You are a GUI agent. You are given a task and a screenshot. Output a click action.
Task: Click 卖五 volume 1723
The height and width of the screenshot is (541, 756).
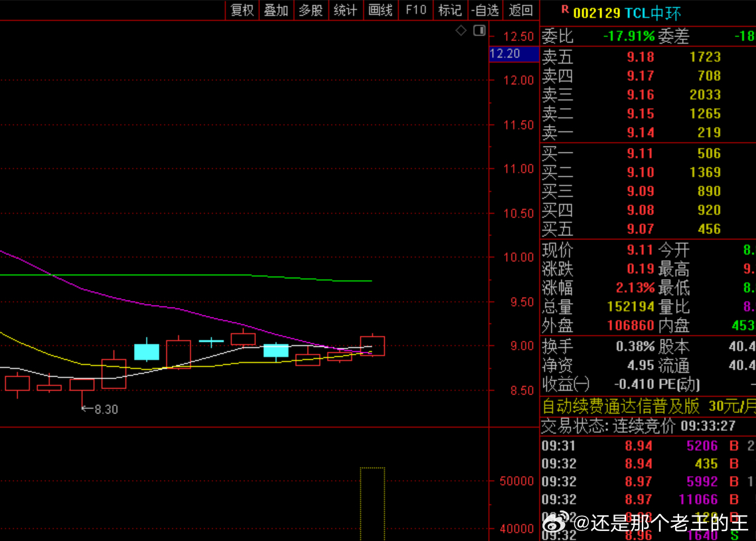click(x=705, y=57)
